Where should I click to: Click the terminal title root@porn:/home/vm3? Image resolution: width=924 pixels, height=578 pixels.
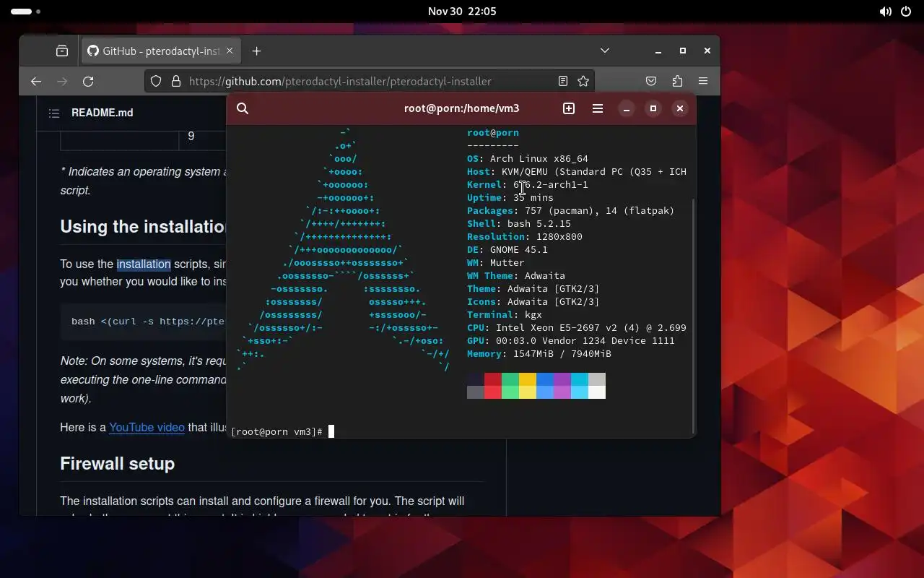pyautogui.click(x=462, y=108)
